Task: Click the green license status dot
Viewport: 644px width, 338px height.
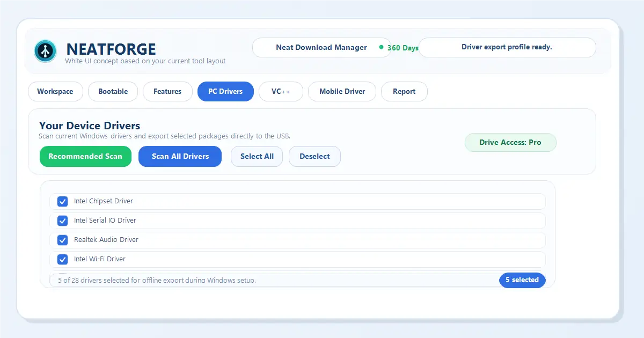Action: (x=381, y=47)
